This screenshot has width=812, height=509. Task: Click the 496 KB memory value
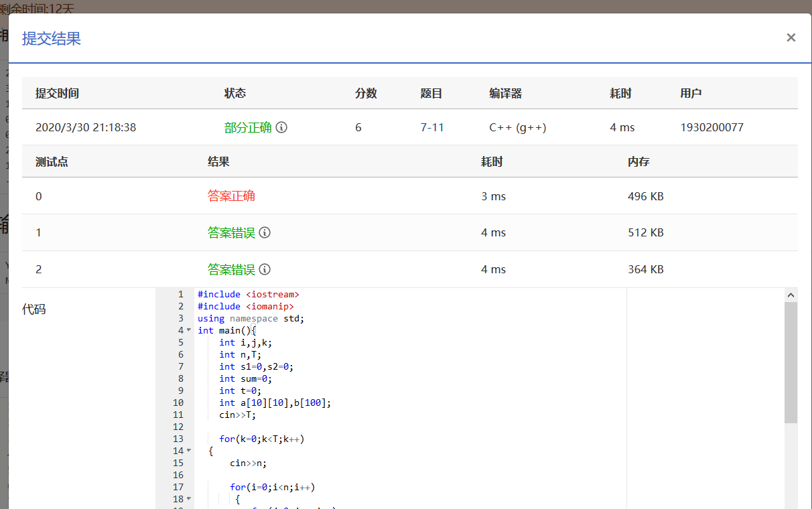coord(646,196)
